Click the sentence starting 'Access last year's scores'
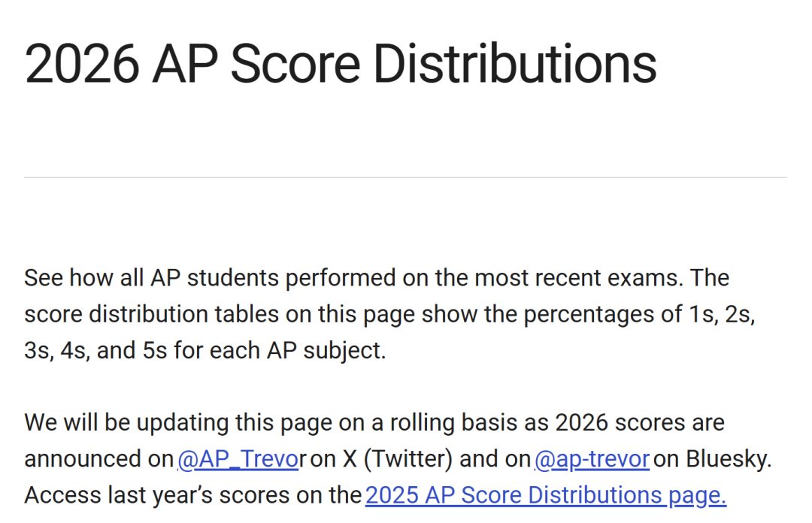812x523 pixels. coord(375,495)
